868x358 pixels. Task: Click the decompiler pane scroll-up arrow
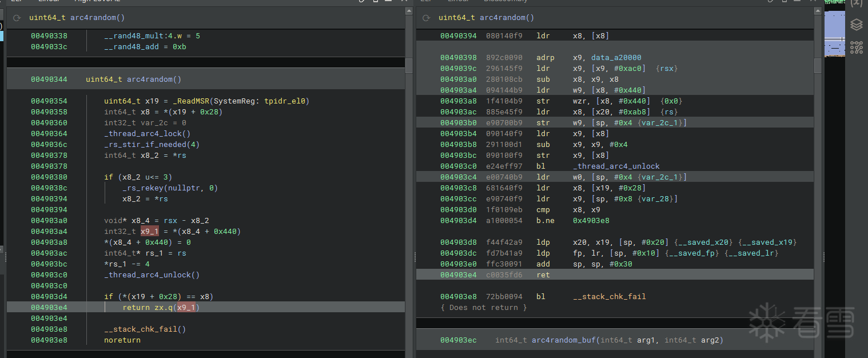click(x=409, y=11)
